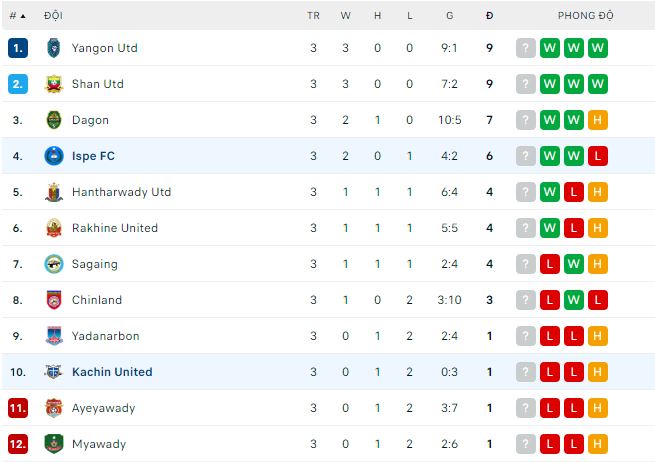Open the Yadanarbon team link
Viewport: 655px width, 462px height.
pos(105,336)
